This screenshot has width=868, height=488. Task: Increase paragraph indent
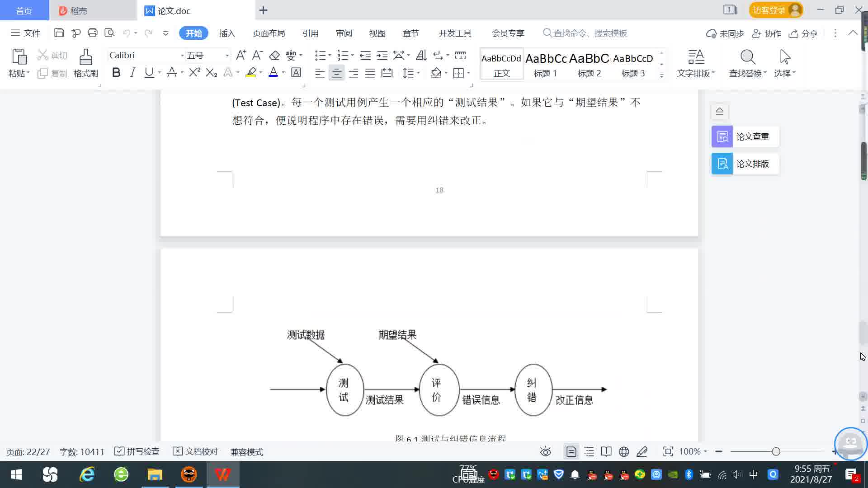(382, 55)
